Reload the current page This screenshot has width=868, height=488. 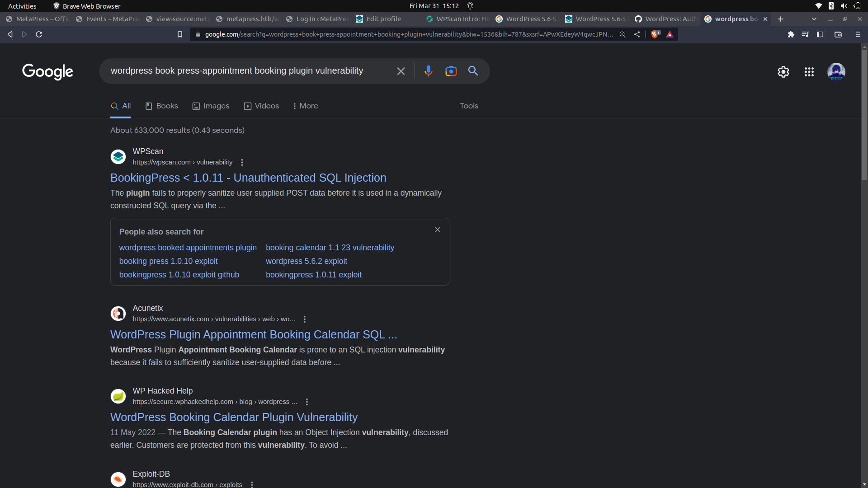point(39,34)
